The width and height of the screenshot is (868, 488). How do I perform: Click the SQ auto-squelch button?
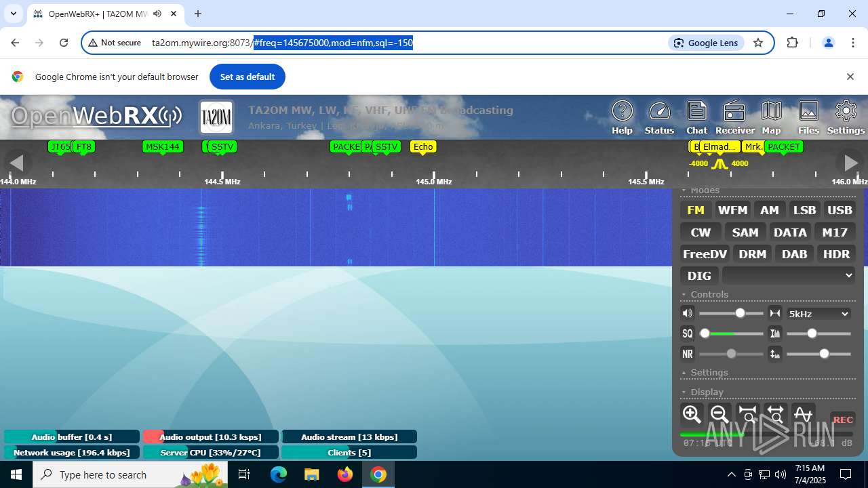(x=688, y=333)
